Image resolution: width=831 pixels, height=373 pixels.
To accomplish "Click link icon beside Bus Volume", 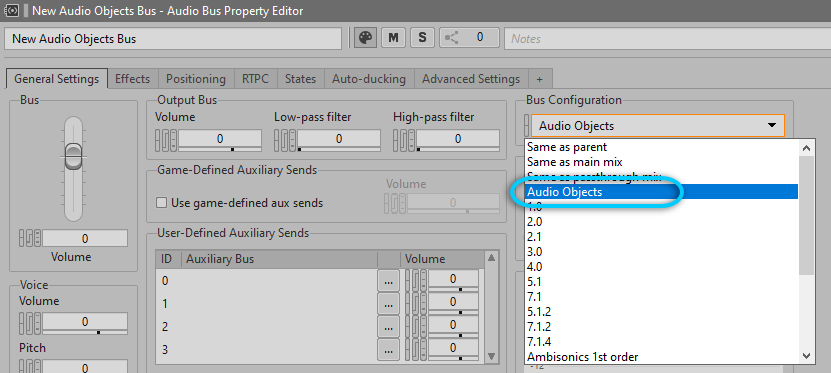I will (x=30, y=238).
